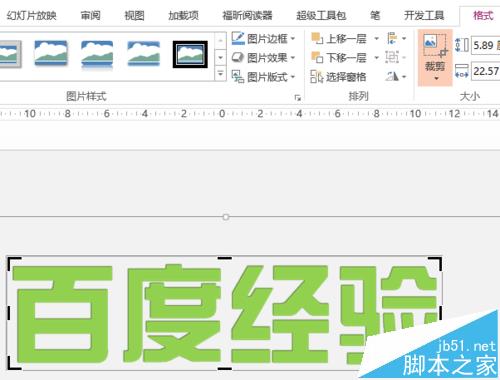The image size is (500, 380).
Task: Click the shape width icon
Action: point(462,71)
